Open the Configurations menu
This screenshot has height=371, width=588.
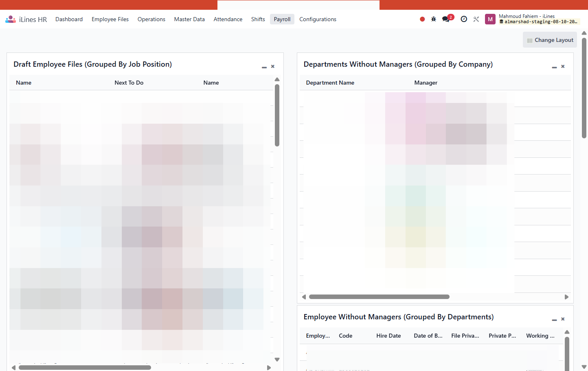(x=318, y=19)
